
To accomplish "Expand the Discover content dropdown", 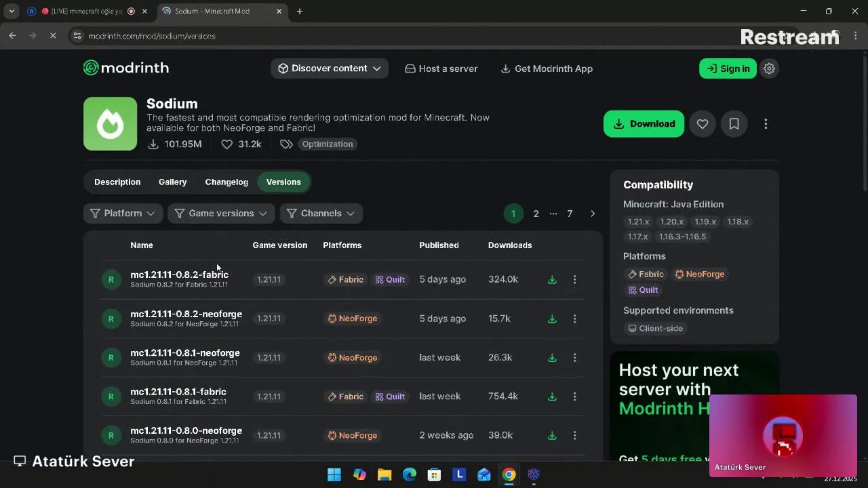I will tap(330, 68).
